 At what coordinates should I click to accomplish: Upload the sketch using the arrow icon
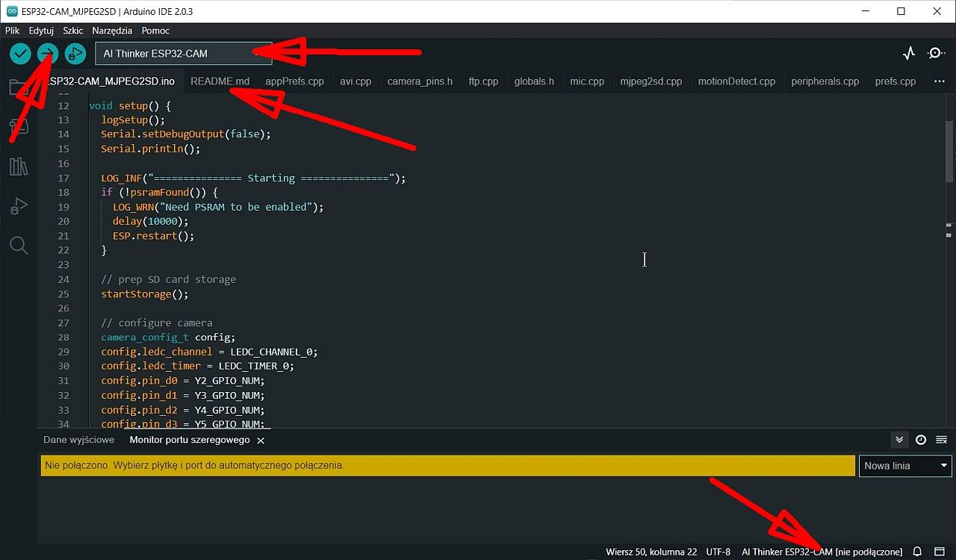(x=47, y=53)
